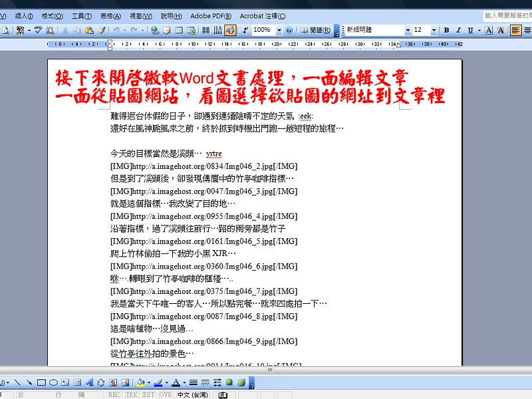
Task: Apply the yellow fill color bucket
Action: tap(140, 383)
